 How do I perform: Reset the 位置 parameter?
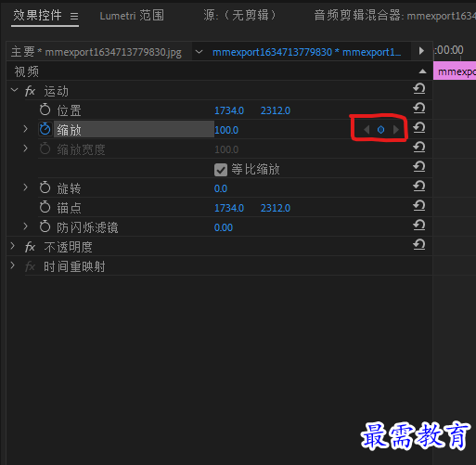419,109
